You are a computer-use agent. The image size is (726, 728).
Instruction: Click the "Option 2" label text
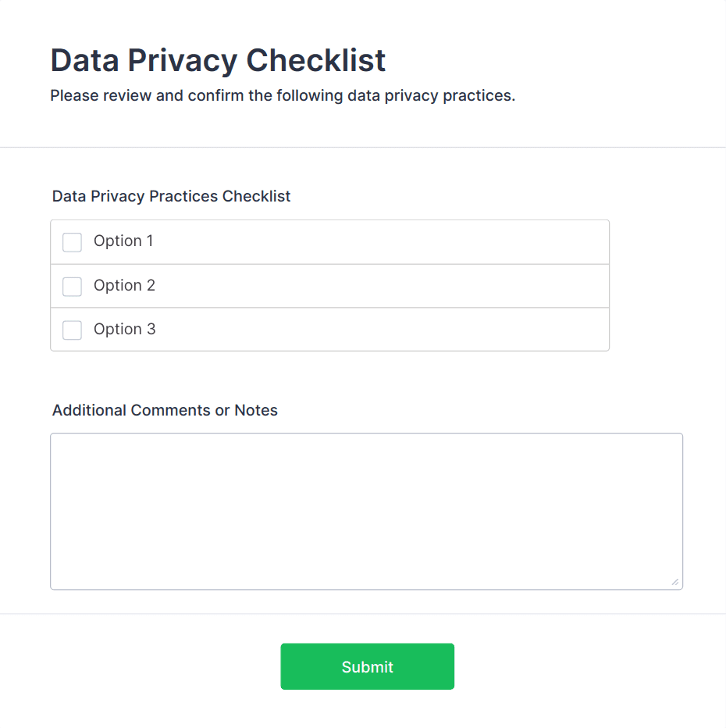(124, 286)
